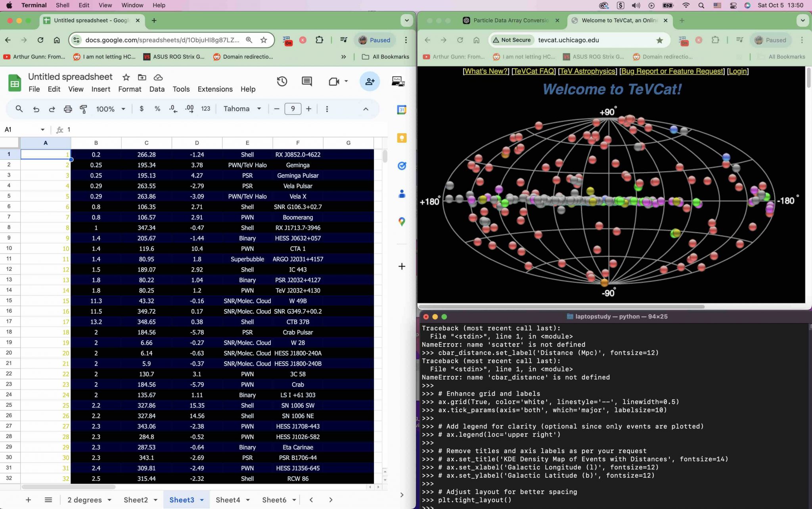Open the TeVCat FAQ link
Image resolution: width=812 pixels, height=509 pixels.
(x=534, y=71)
